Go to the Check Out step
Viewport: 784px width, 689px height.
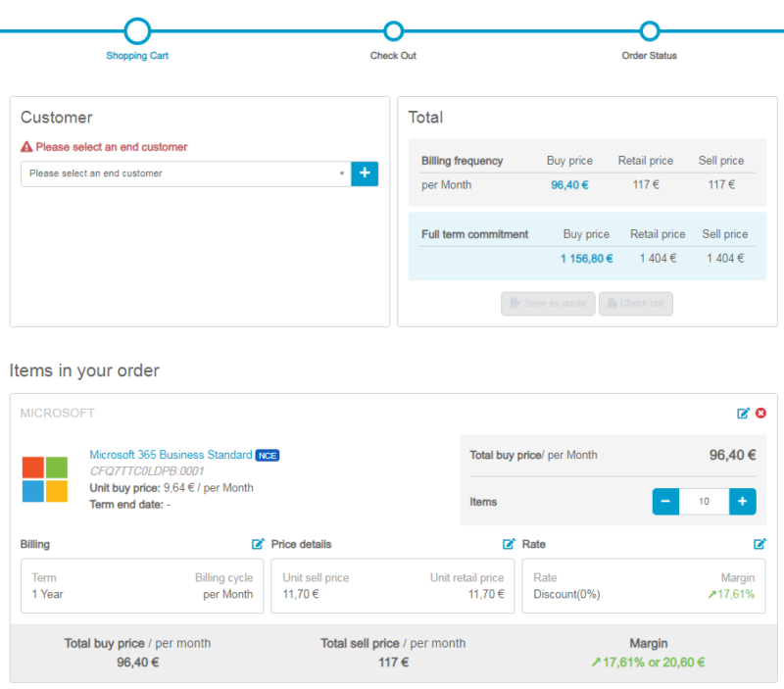(x=393, y=56)
